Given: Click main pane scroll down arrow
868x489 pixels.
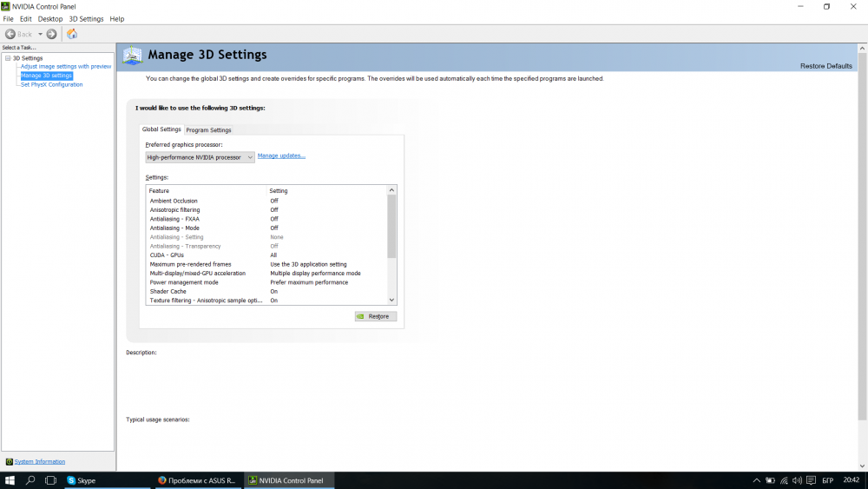Looking at the screenshot, I should click(862, 466).
